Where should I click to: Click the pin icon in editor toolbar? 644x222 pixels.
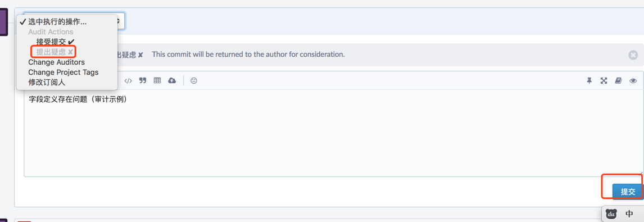(589, 80)
